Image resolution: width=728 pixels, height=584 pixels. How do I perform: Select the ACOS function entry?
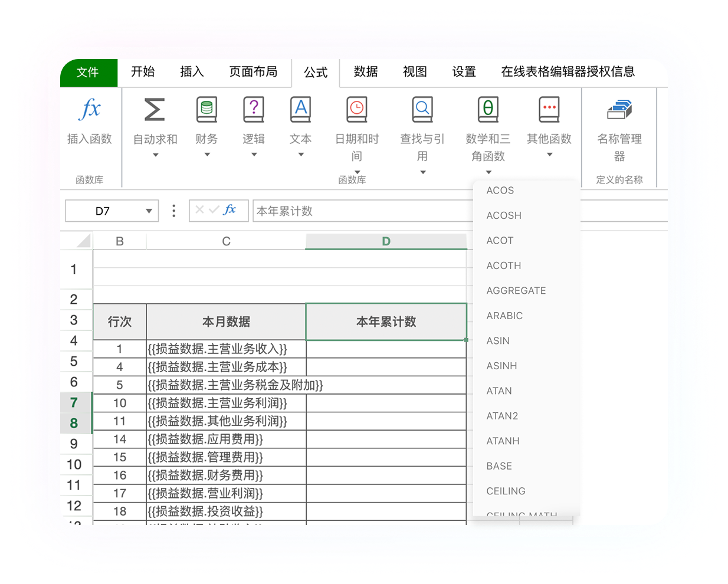[500, 190]
